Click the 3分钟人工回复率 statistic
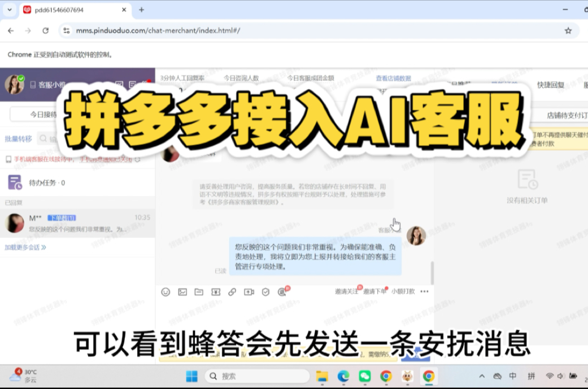This screenshot has width=588, height=389. pyautogui.click(x=182, y=78)
